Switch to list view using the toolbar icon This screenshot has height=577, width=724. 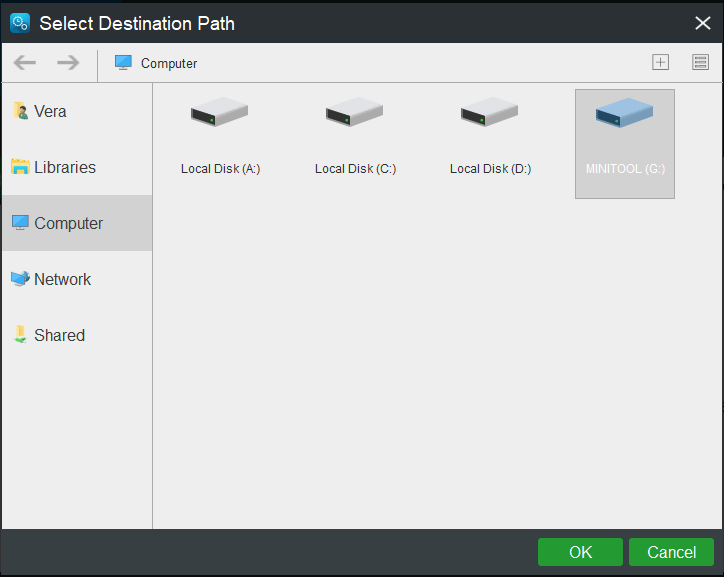[x=700, y=62]
